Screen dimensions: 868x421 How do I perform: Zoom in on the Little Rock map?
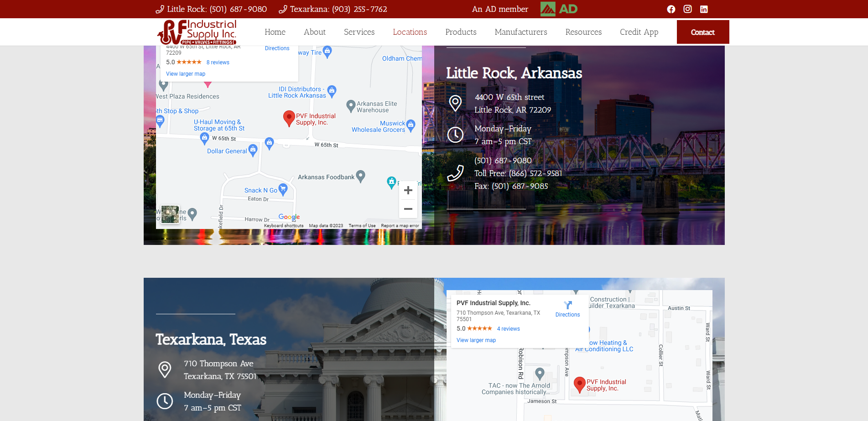coord(408,190)
